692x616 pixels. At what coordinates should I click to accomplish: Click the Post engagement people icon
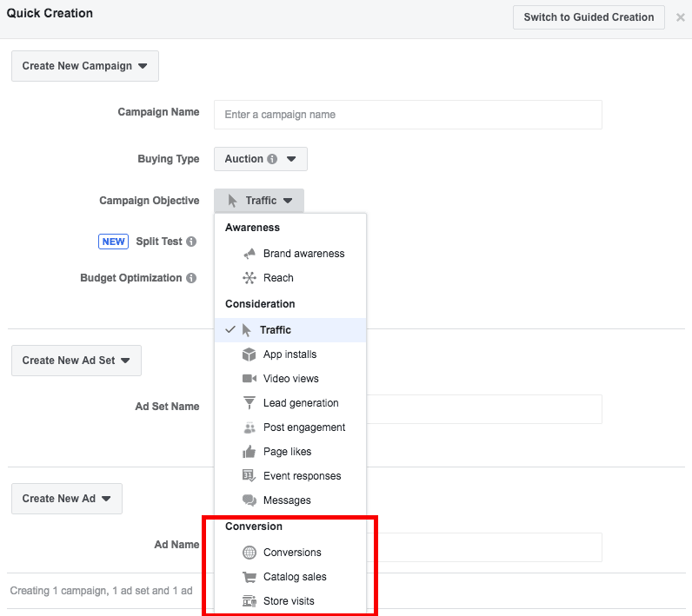tap(250, 427)
